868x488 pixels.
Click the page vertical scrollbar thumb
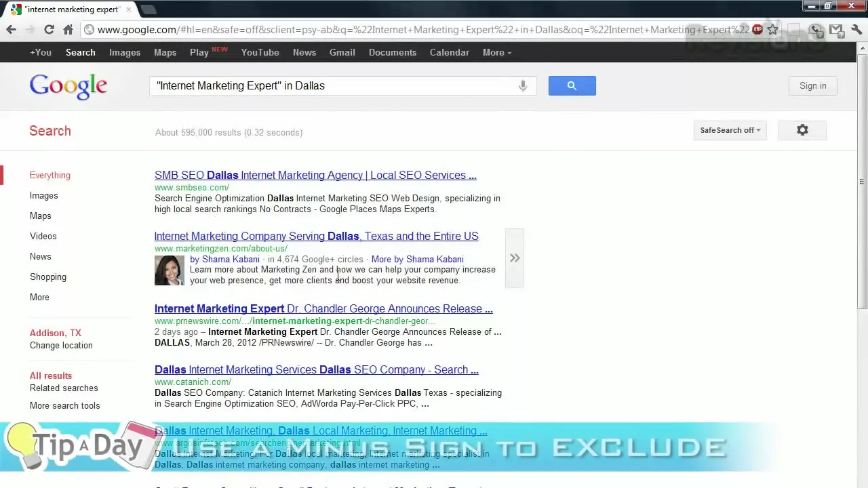(x=862, y=182)
